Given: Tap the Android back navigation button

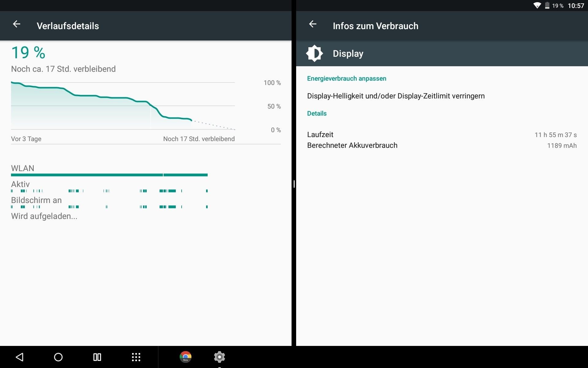Looking at the screenshot, I should [x=20, y=357].
